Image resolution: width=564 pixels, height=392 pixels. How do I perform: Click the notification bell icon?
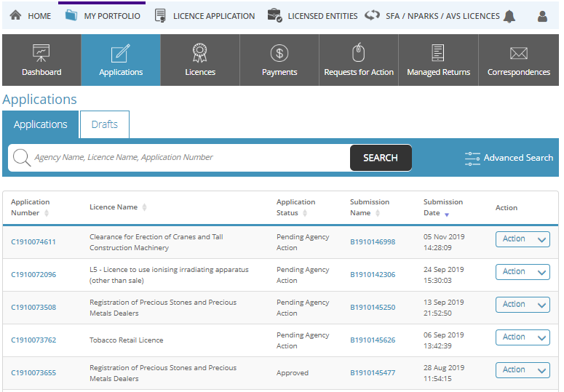pos(509,16)
